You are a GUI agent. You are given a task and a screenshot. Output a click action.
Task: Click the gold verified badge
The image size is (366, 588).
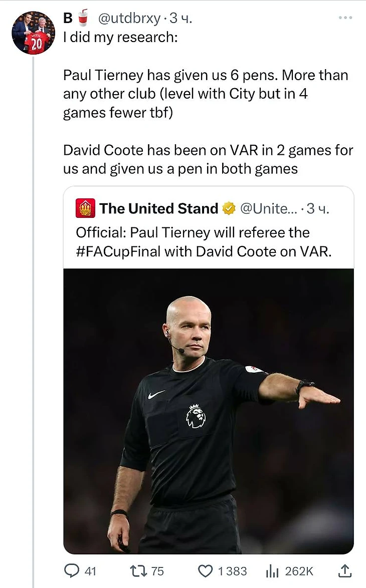coord(229,208)
